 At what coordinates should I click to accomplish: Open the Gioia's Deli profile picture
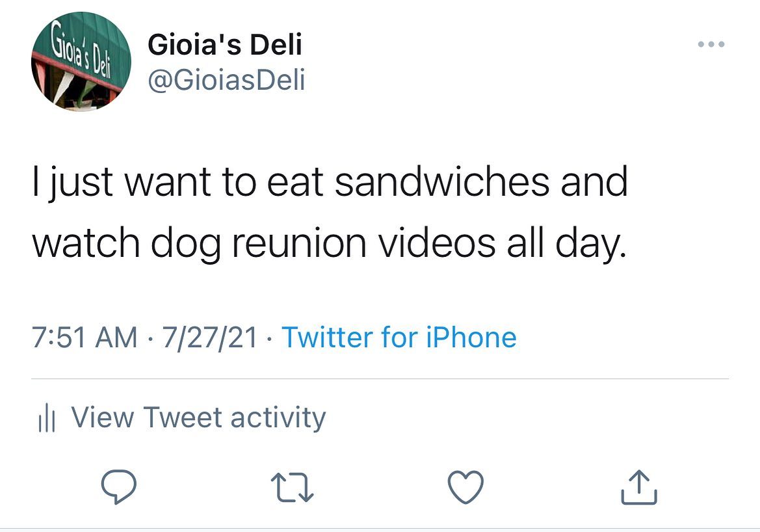point(81,62)
